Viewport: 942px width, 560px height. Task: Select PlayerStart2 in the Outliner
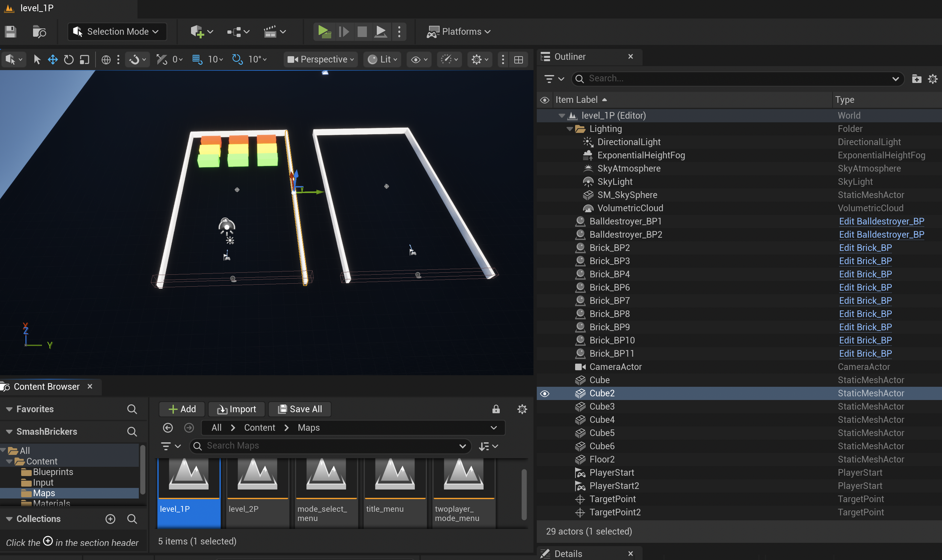point(739,486)
